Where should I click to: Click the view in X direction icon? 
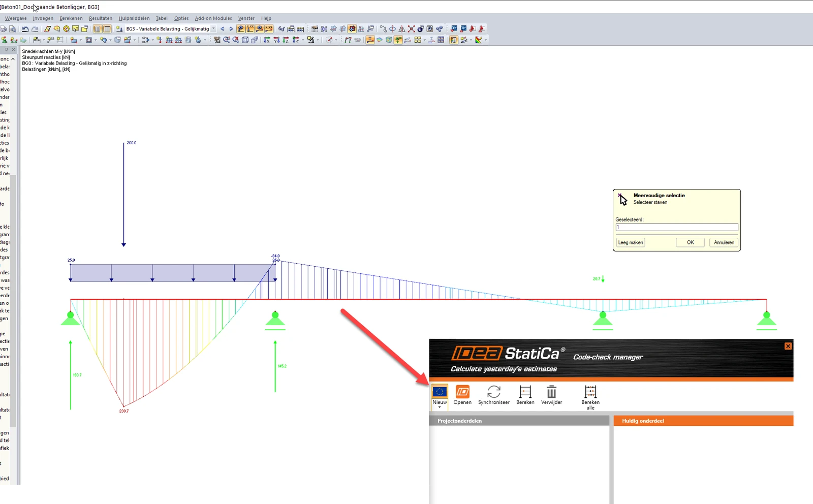267,40
